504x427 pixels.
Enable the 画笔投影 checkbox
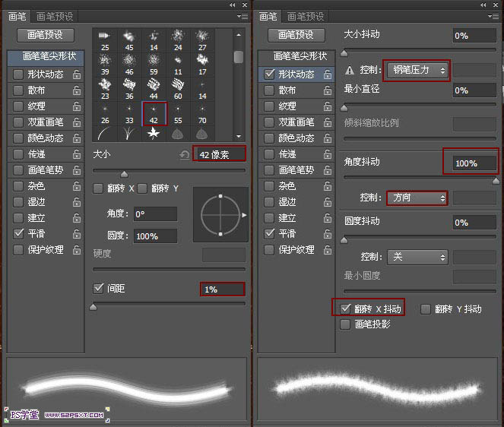pyautogui.click(x=345, y=324)
